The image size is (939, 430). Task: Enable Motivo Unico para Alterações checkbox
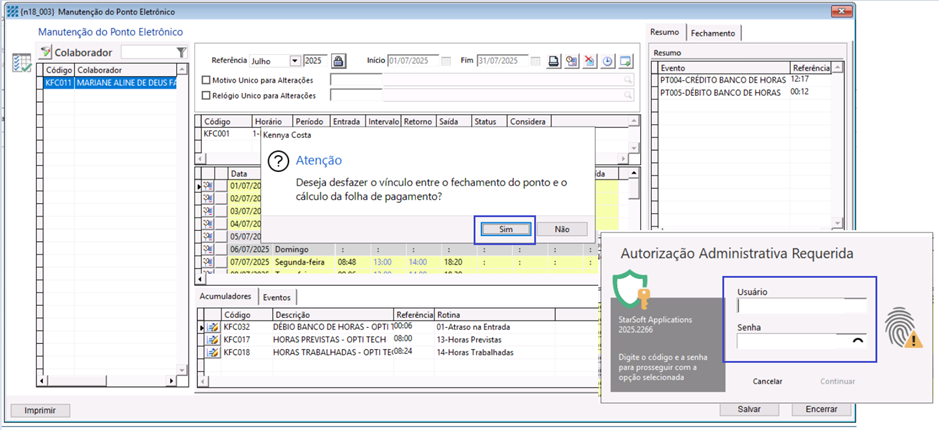[x=207, y=80]
